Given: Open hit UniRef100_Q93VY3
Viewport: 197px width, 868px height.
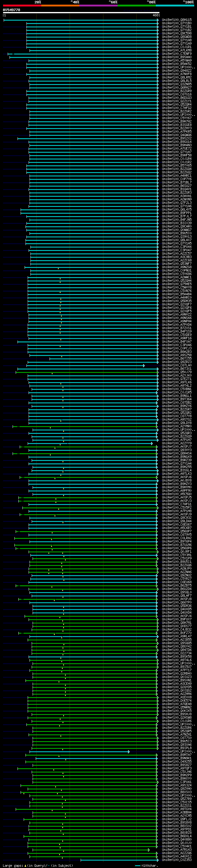Looking at the screenshot, I should click(x=177, y=450).
